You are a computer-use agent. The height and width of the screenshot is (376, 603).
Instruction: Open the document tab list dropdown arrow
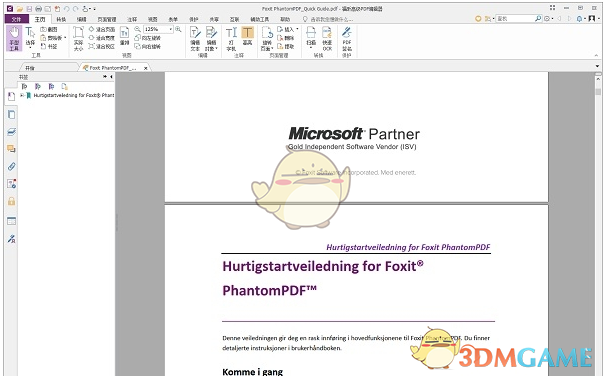point(597,67)
